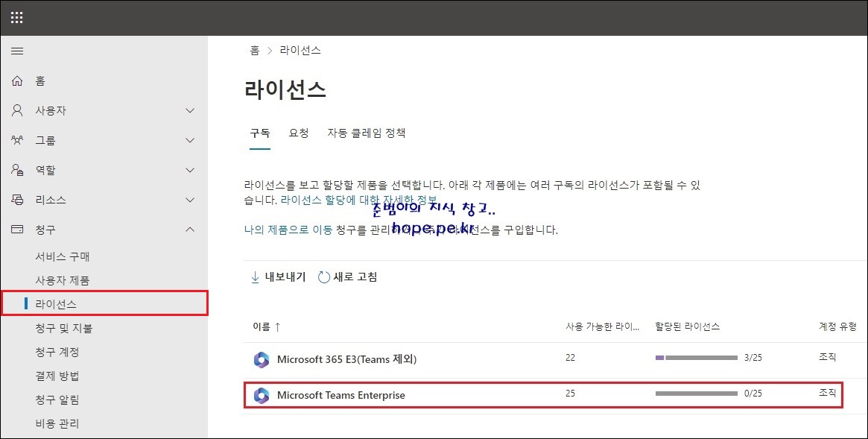This screenshot has height=439, width=868.
Task: Expand the 리소스 menu chevron
Action: pos(190,200)
